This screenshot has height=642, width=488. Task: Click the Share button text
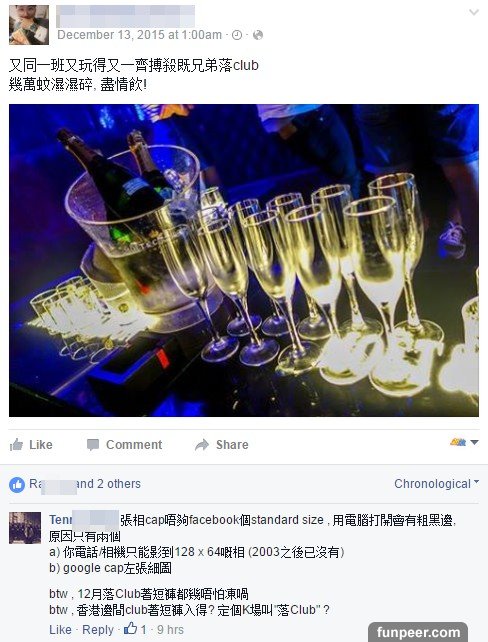[232, 445]
